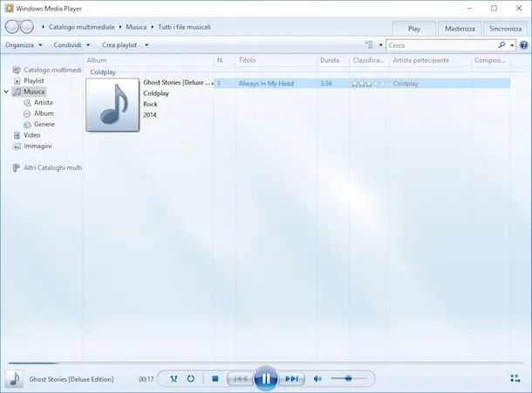
Task: Select Catalogo multimediale in sidebar
Action: 47,70
